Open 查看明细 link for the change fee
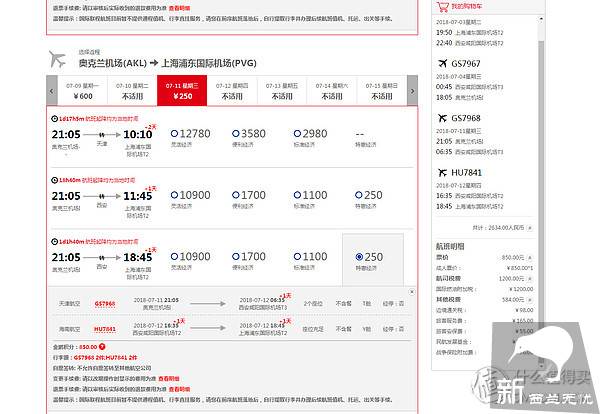 coord(169,378)
